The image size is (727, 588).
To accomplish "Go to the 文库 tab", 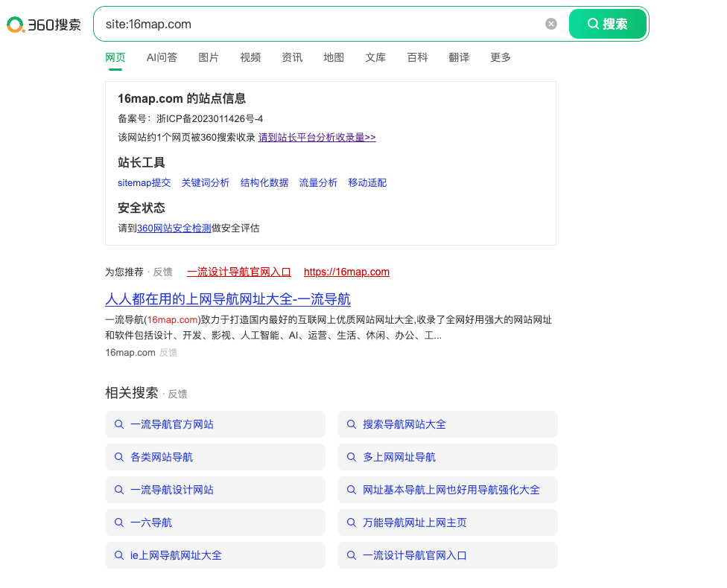I will [375, 57].
